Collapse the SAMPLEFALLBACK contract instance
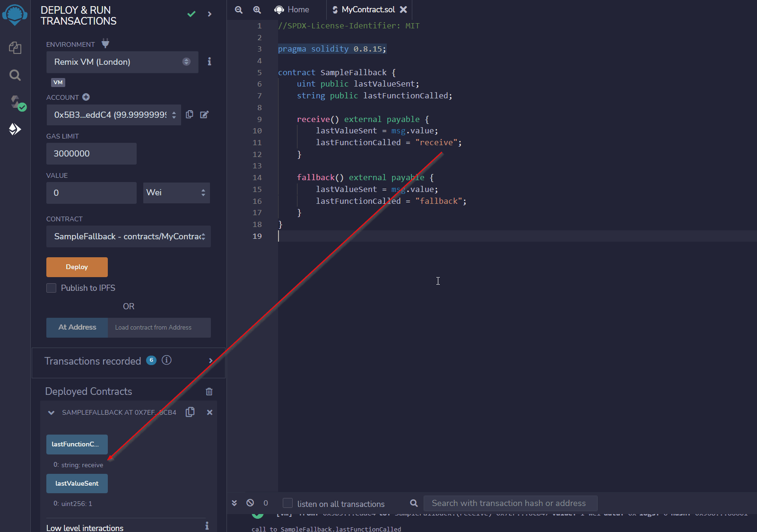The width and height of the screenshot is (757, 532). (x=51, y=413)
